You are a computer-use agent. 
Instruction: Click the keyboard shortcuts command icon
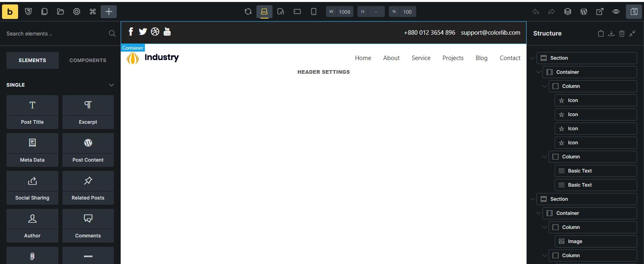(93, 12)
